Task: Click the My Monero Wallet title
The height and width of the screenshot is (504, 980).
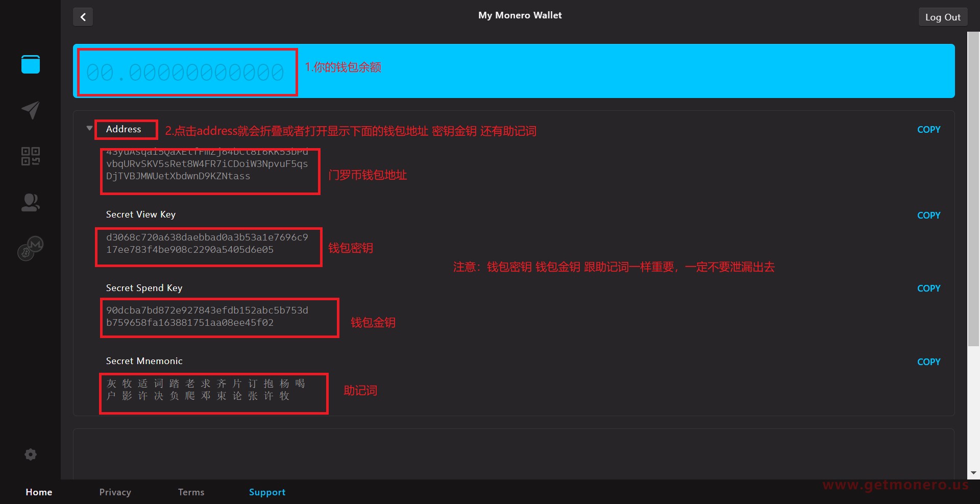Action: [x=520, y=15]
